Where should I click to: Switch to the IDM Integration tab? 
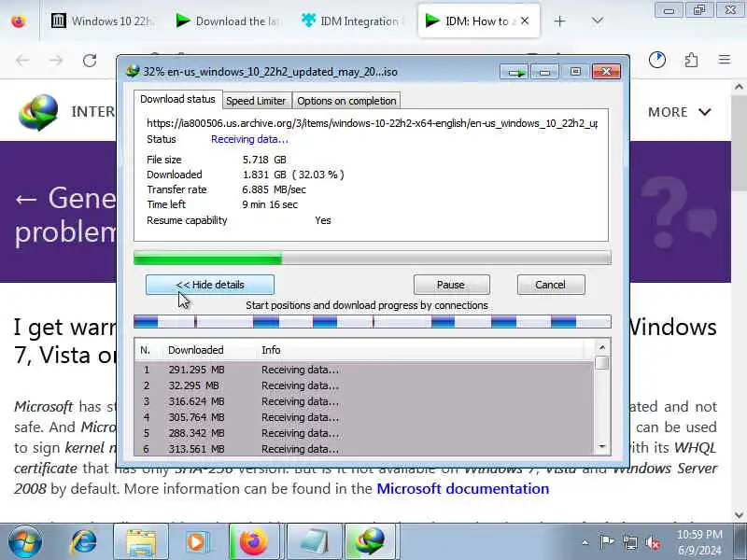tap(352, 21)
